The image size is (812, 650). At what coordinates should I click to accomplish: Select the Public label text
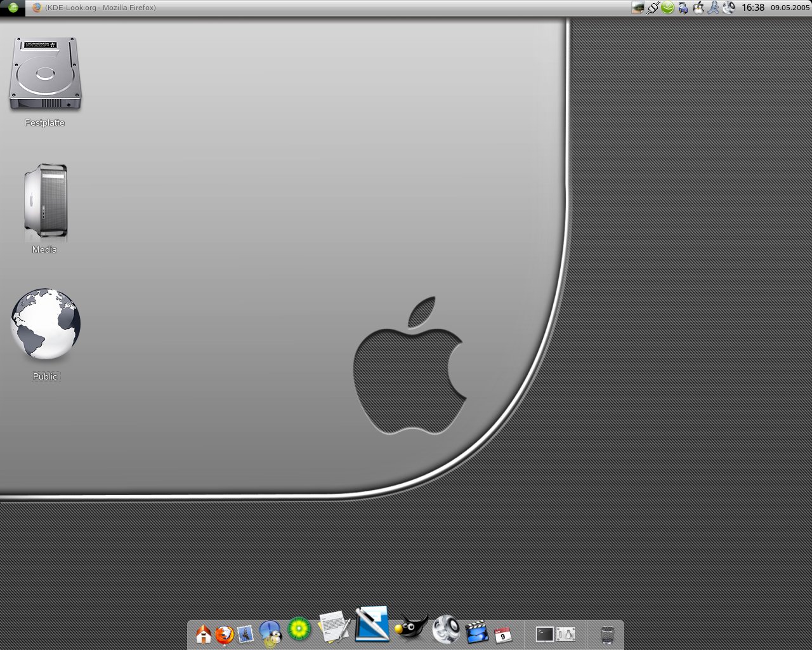click(45, 376)
